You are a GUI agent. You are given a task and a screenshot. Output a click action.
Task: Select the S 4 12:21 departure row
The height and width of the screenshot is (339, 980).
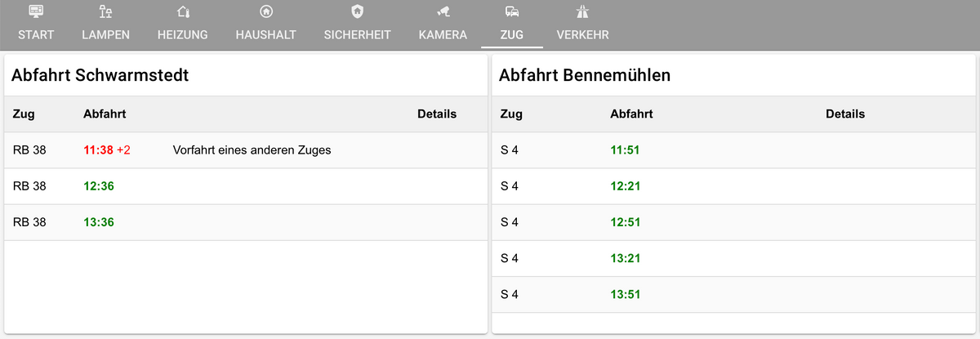click(x=735, y=186)
